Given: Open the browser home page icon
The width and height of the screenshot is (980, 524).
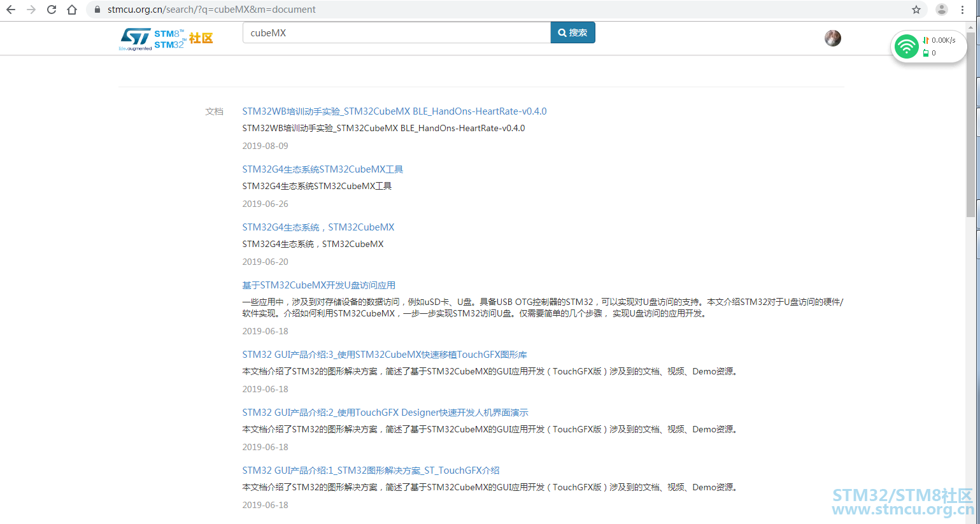Looking at the screenshot, I should coord(72,10).
